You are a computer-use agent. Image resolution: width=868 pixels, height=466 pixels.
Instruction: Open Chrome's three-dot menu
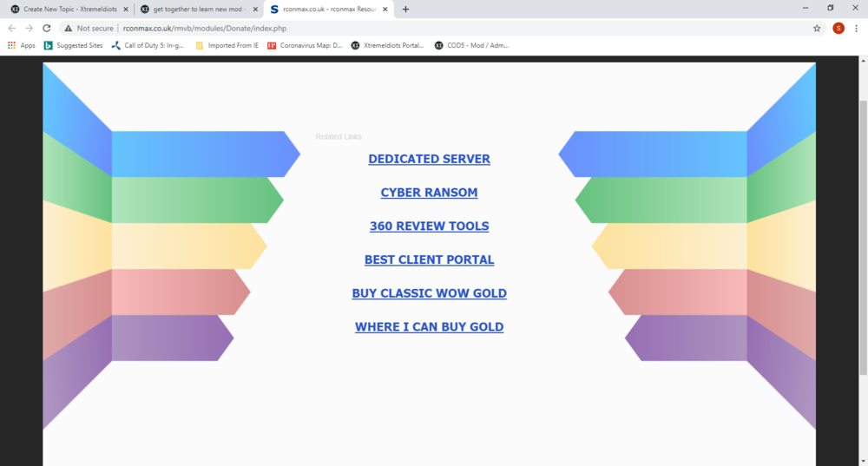point(856,28)
